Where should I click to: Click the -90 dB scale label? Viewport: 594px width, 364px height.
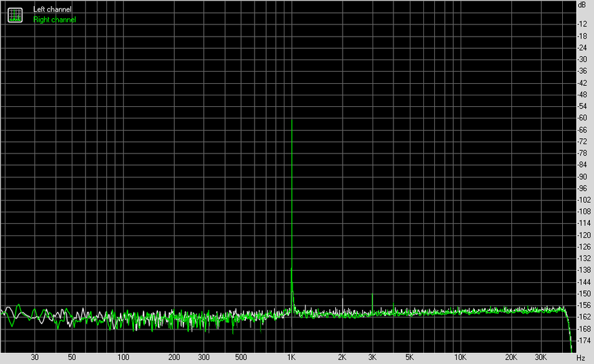click(582, 177)
